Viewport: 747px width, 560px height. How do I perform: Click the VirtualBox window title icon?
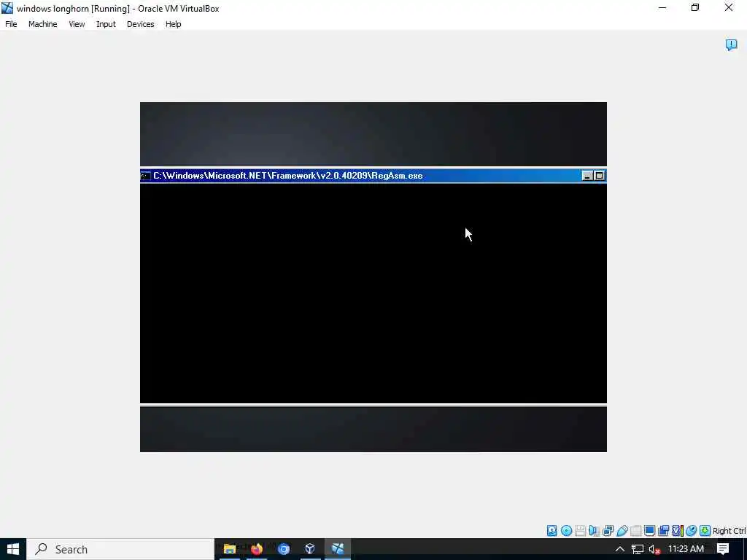pos(7,8)
